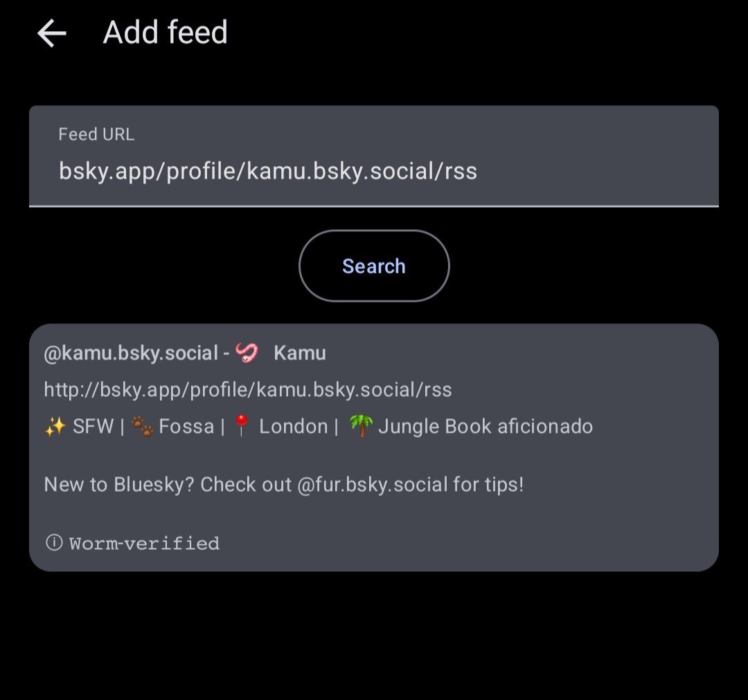Click the "Add feed" page title
The width and height of the screenshot is (748, 700).
165,33
